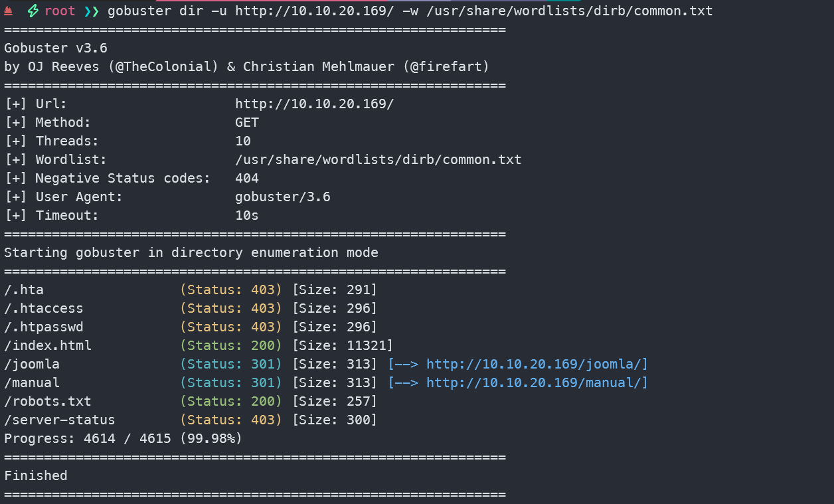Select the /robots.txt result entry
Image resolution: width=834 pixels, height=504 pixels.
point(48,401)
